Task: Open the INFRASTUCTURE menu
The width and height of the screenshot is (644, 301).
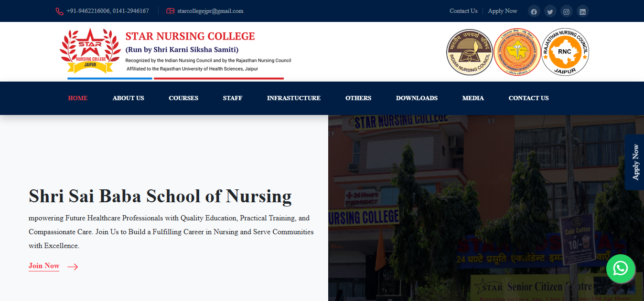Action: [x=294, y=98]
